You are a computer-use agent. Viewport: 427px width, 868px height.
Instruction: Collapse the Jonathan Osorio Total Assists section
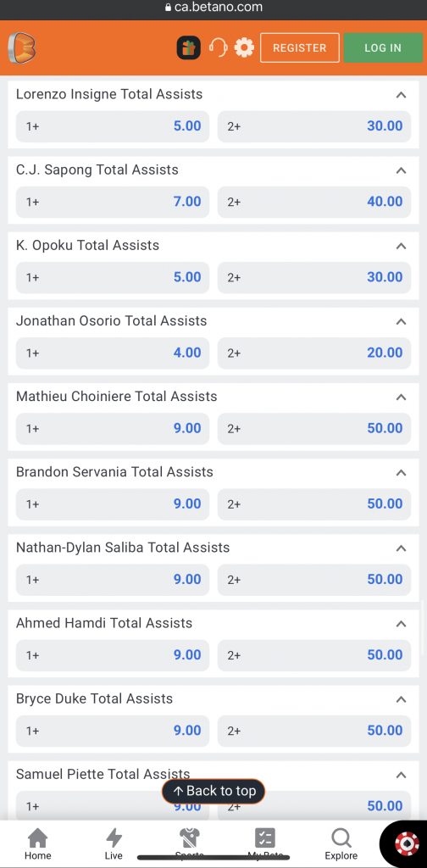tap(401, 321)
